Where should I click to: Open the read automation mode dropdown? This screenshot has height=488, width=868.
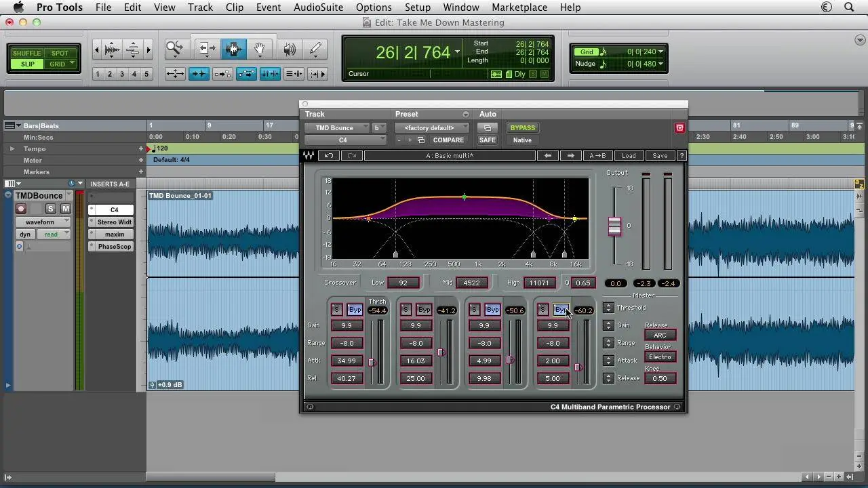[53, 234]
